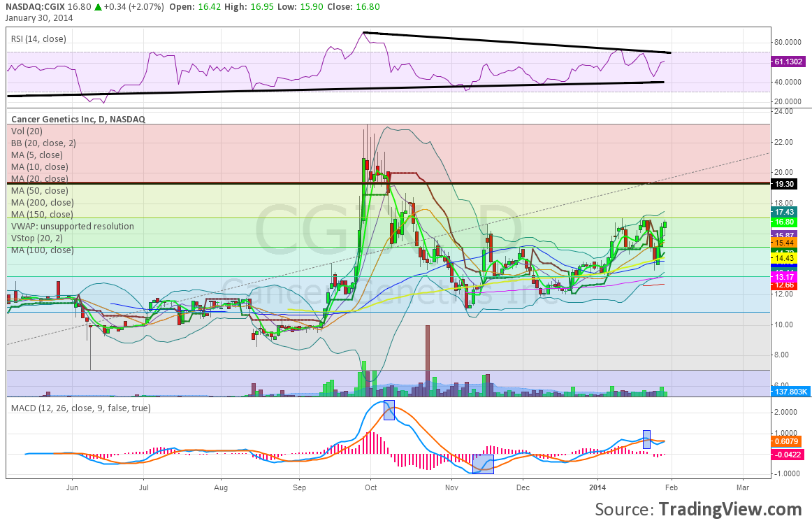Click the Sep label on time axis
Image resolution: width=812 pixels, height=528 pixels.
click(x=299, y=487)
